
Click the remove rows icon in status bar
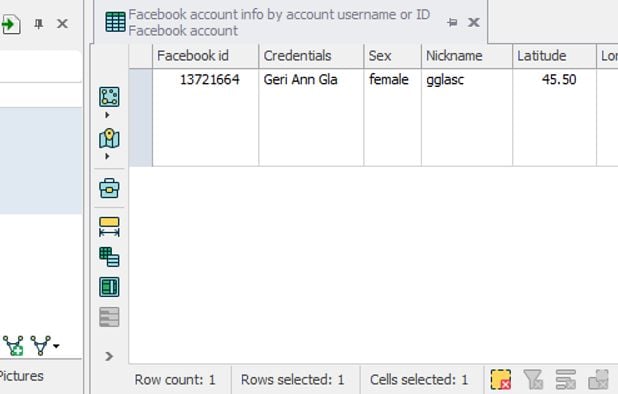(566, 379)
